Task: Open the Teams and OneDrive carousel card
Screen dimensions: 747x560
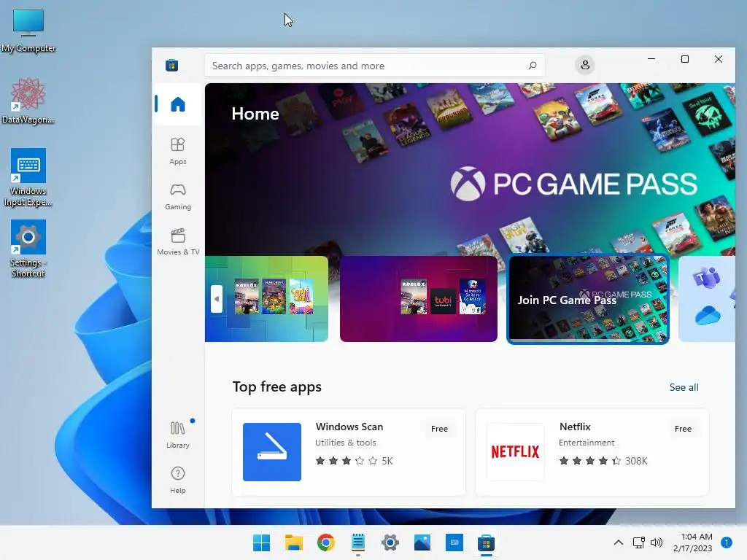Action: tap(707, 299)
